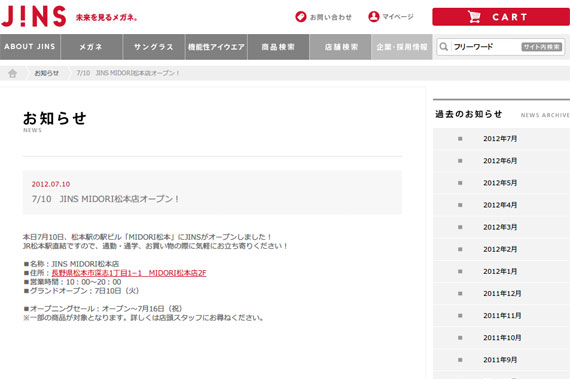This screenshot has width=570, height=379.
Task: Click the search magnifier icon
Action: coord(443,47)
